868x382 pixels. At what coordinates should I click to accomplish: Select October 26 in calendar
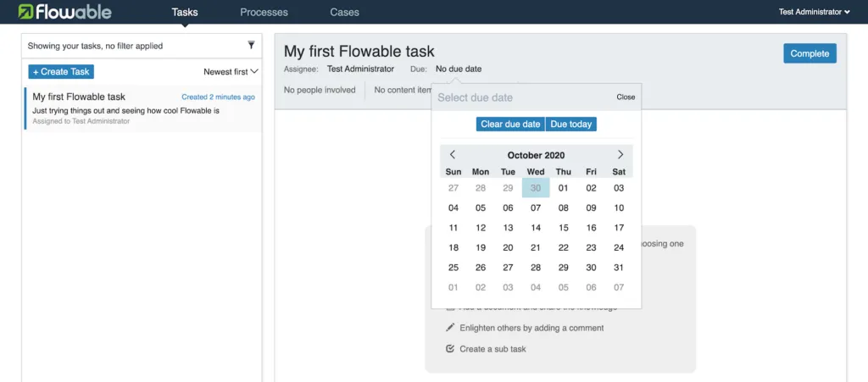pyautogui.click(x=481, y=268)
